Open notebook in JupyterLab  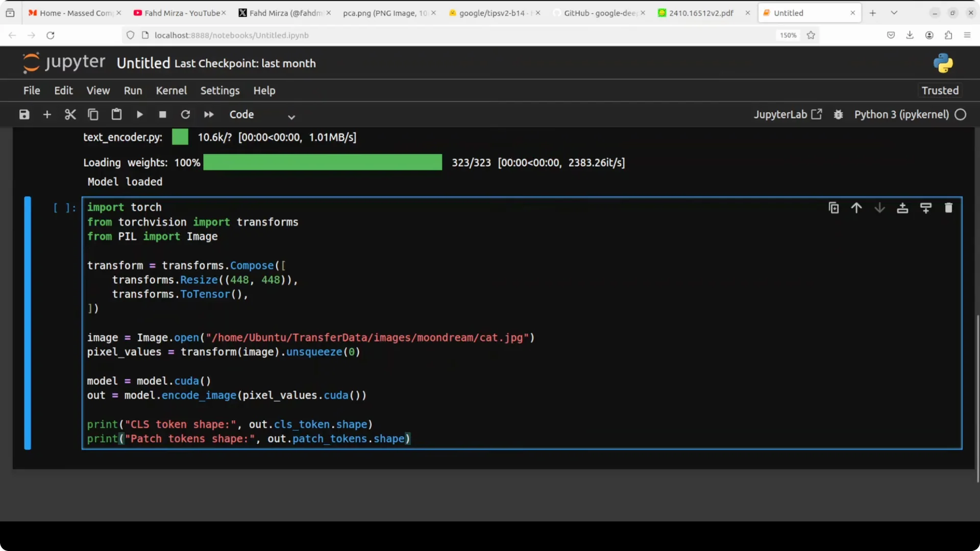click(x=788, y=114)
